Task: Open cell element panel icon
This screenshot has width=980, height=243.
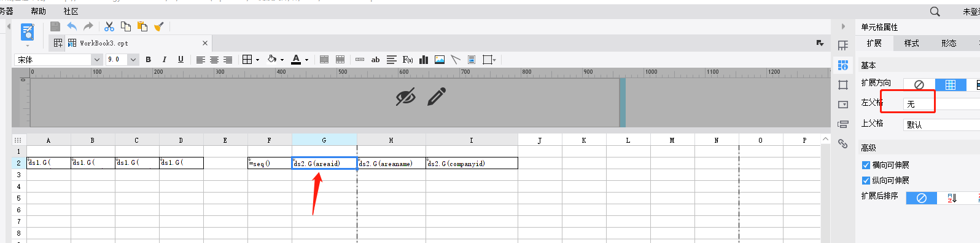Action: 843,46
